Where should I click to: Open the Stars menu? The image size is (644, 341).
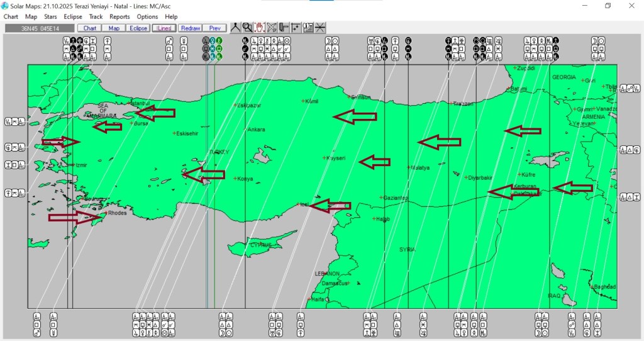tap(50, 17)
